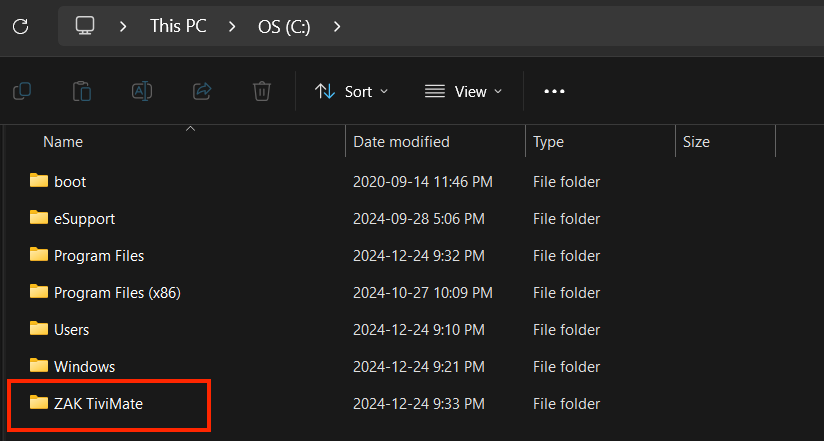This screenshot has height=441, width=824.
Task: Sort by Date modified column header
Action: coord(401,142)
